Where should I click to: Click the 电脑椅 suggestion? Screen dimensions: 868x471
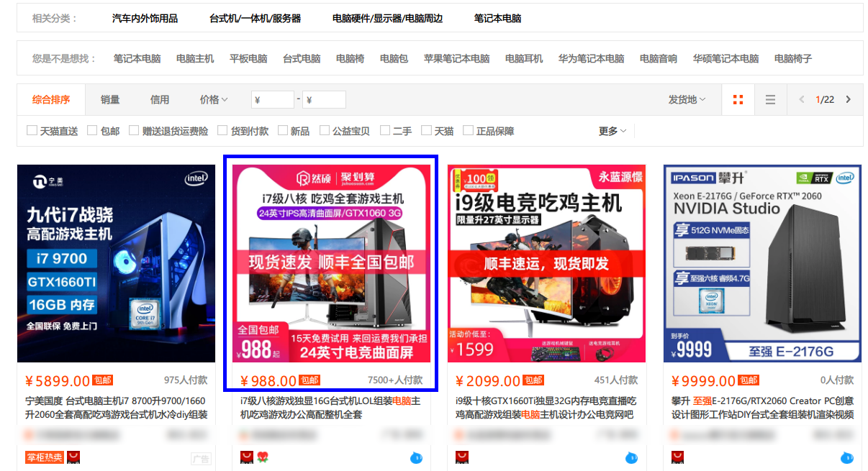click(351, 59)
